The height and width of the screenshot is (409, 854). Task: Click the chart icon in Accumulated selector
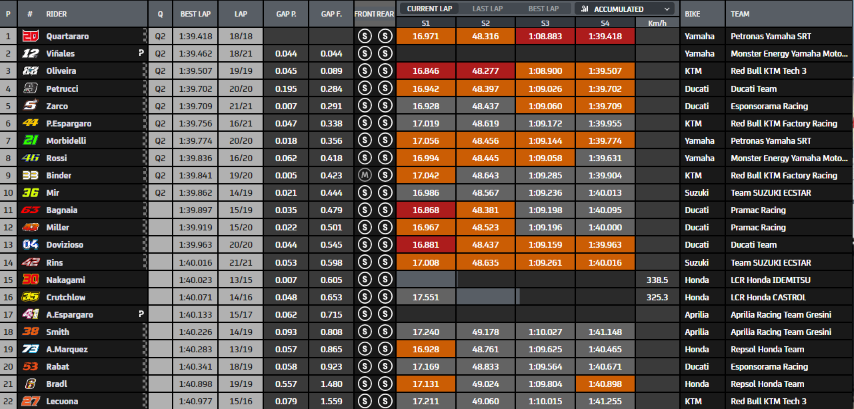[x=584, y=9]
